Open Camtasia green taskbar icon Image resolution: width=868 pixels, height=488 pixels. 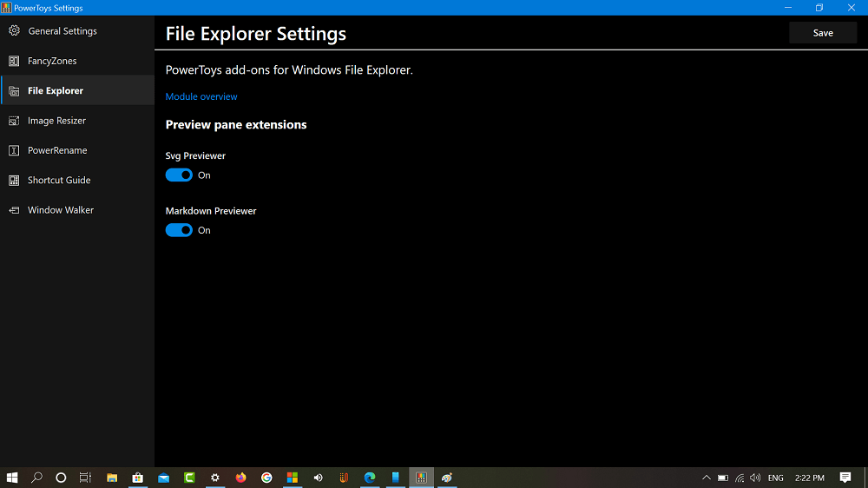[x=189, y=478]
